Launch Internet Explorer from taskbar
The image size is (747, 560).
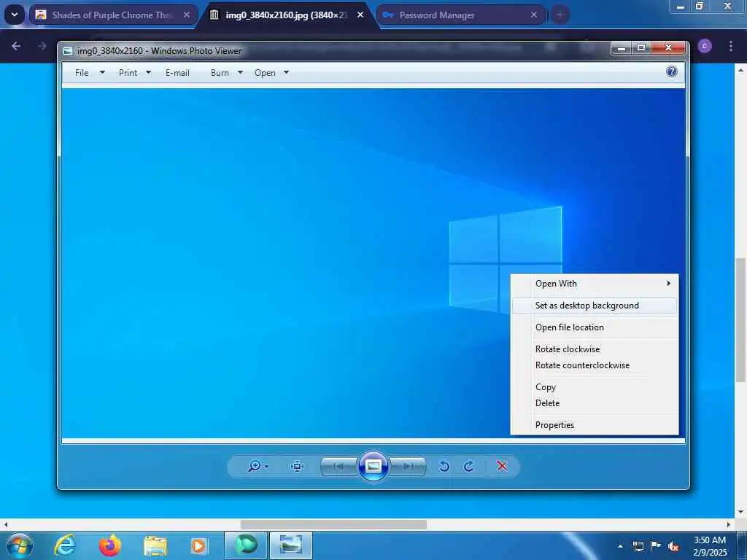(x=65, y=545)
